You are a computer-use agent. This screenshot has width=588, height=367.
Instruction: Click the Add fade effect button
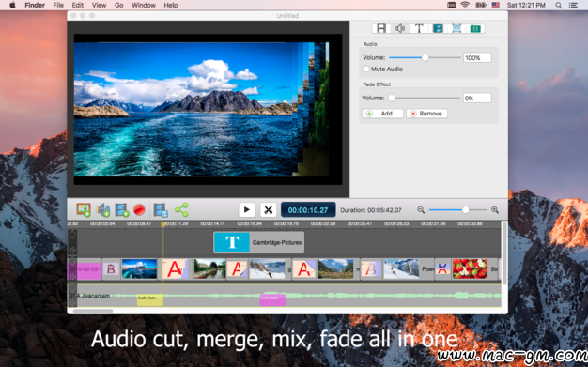point(382,114)
